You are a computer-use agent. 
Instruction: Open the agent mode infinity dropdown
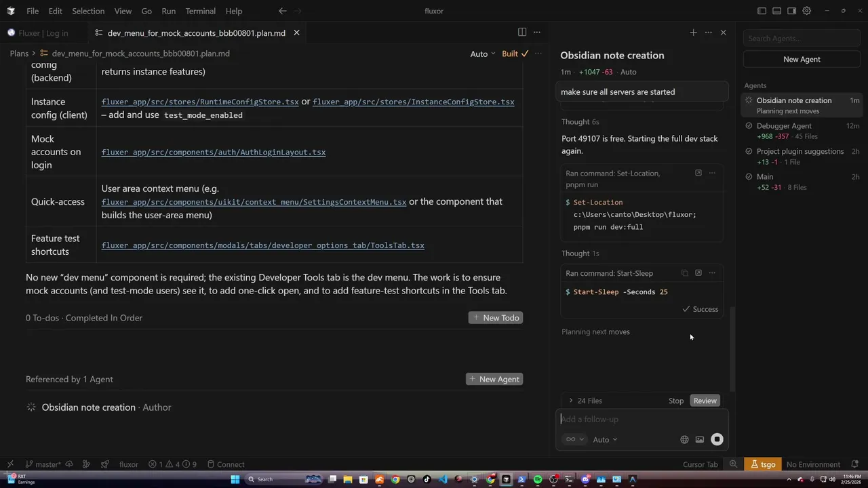click(x=575, y=439)
